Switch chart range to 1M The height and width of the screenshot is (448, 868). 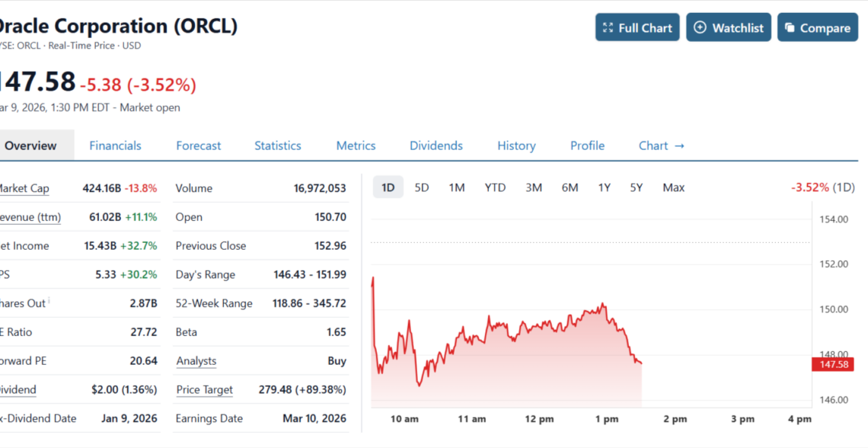pyautogui.click(x=457, y=187)
